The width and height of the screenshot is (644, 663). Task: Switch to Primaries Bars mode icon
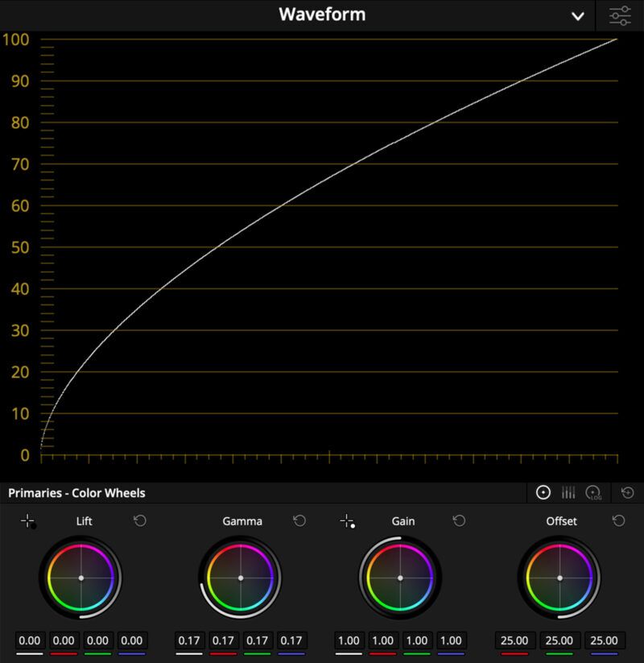pos(568,492)
